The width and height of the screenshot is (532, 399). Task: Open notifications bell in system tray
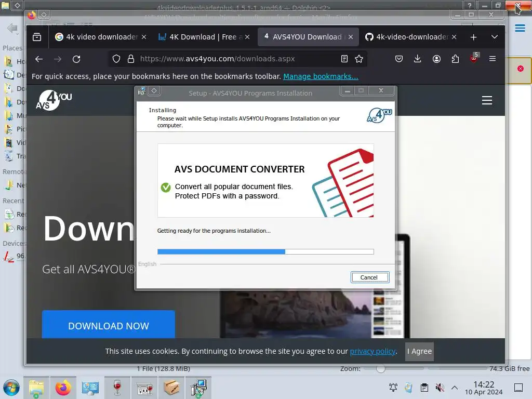(x=393, y=388)
